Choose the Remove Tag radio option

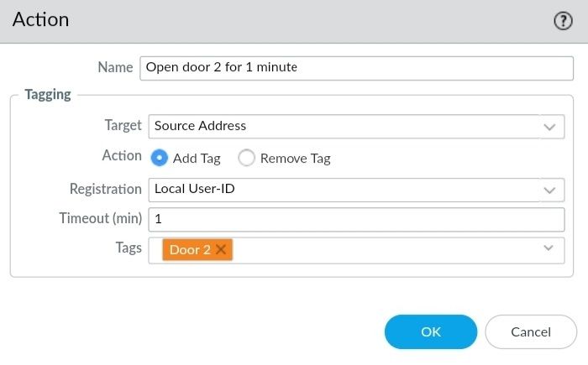(x=247, y=158)
